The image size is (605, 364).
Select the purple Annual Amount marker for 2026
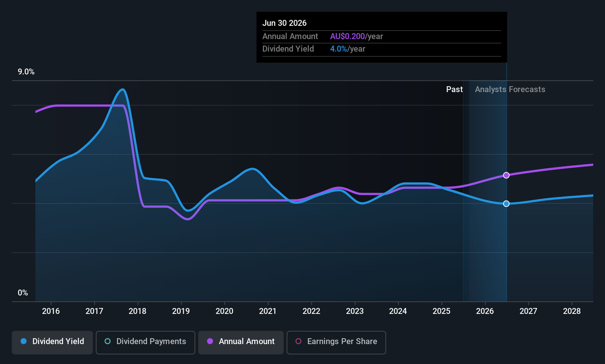506,175
